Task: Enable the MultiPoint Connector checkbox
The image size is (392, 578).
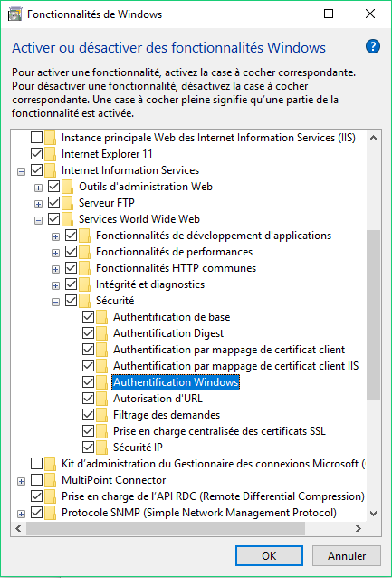Action: coord(36,480)
